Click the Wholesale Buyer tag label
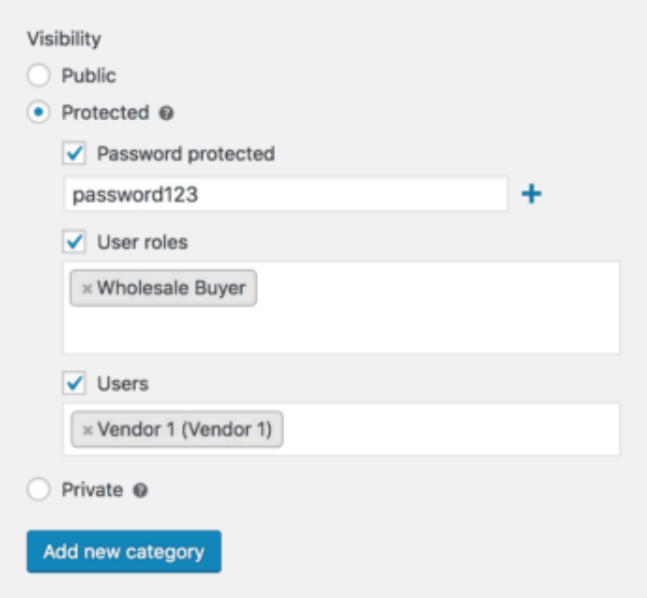647x598 pixels. [171, 289]
